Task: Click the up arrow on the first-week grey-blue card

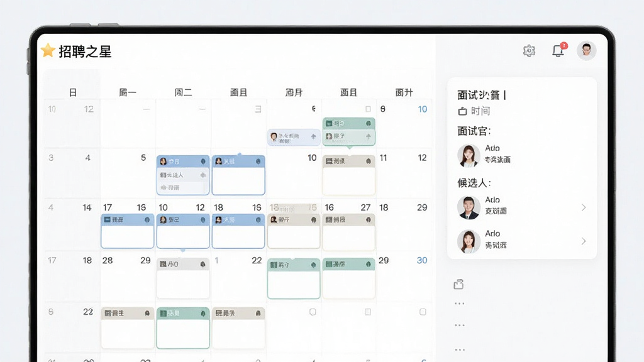Action: (x=313, y=136)
